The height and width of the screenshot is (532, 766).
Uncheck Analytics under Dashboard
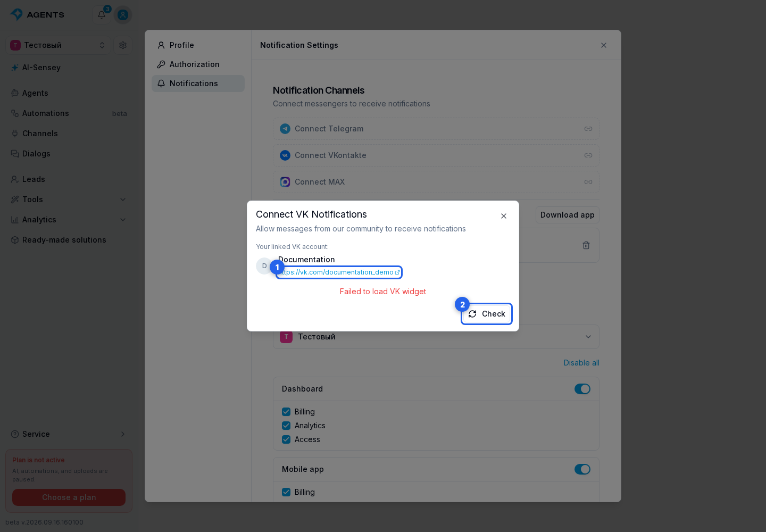(286, 426)
